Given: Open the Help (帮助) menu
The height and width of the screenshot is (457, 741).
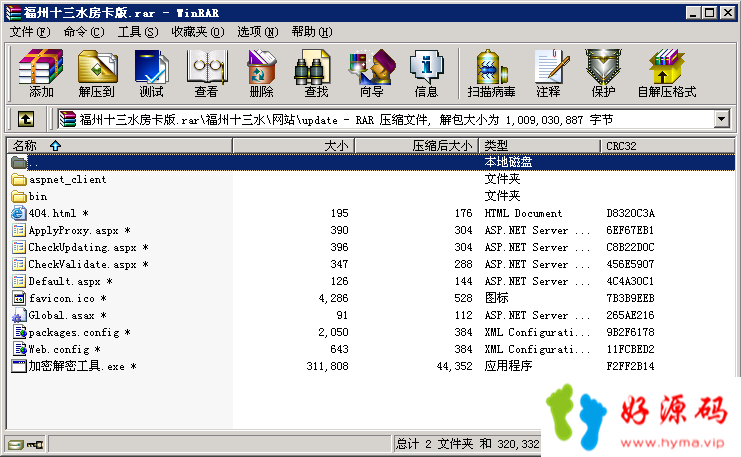Looking at the screenshot, I should coord(312,32).
